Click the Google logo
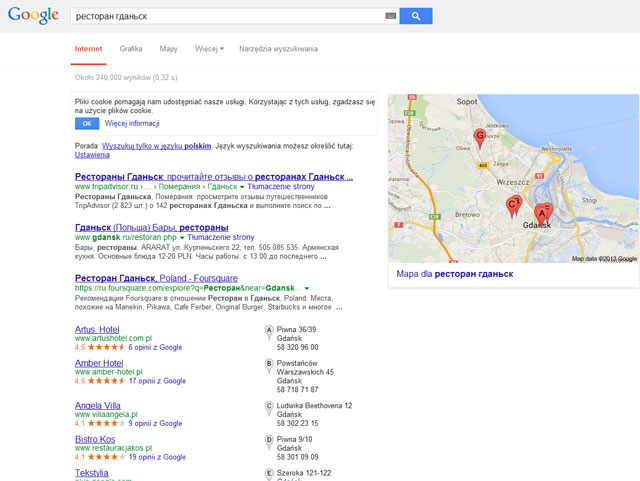This screenshot has height=481, width=640. pos(33,16)
